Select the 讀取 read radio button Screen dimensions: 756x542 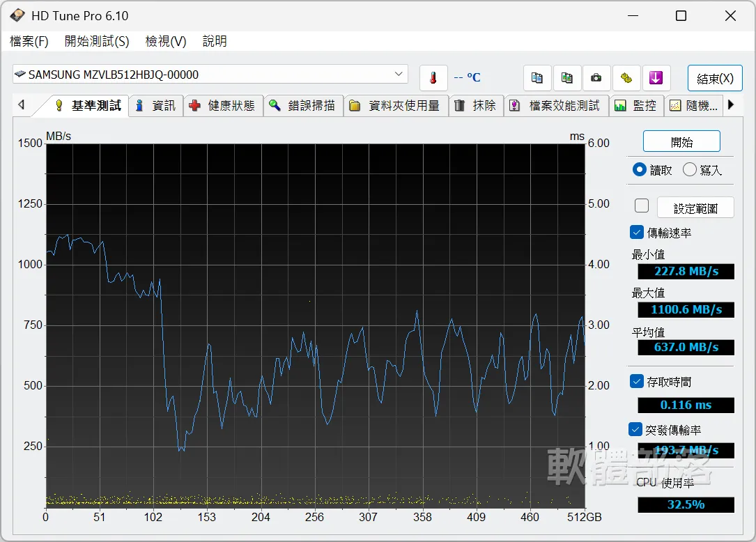640,170
